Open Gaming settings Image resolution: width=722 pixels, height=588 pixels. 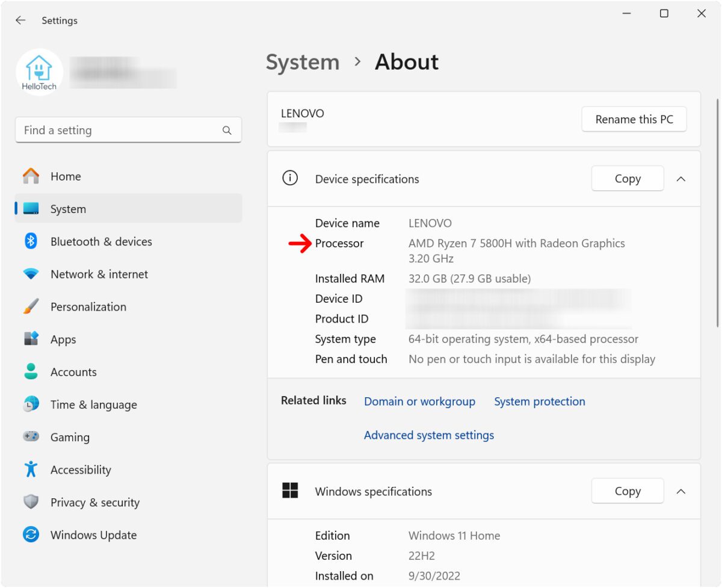point(129,437)
